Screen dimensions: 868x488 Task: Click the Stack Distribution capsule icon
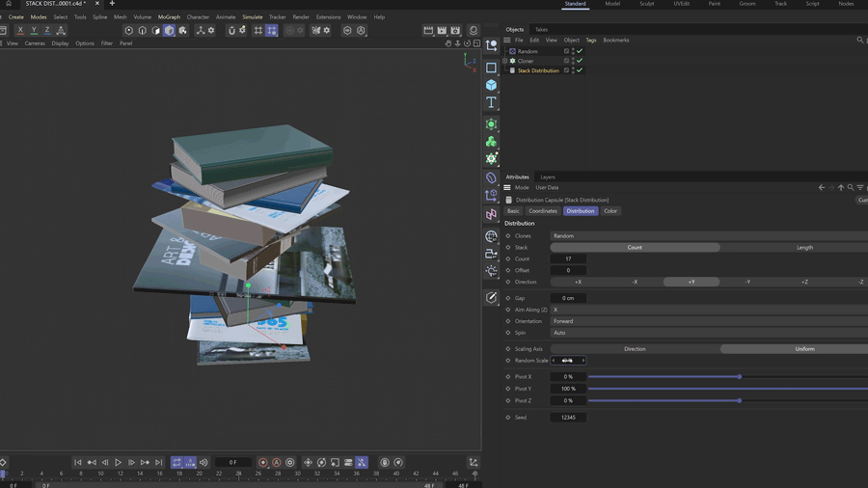tap(512, 70)
